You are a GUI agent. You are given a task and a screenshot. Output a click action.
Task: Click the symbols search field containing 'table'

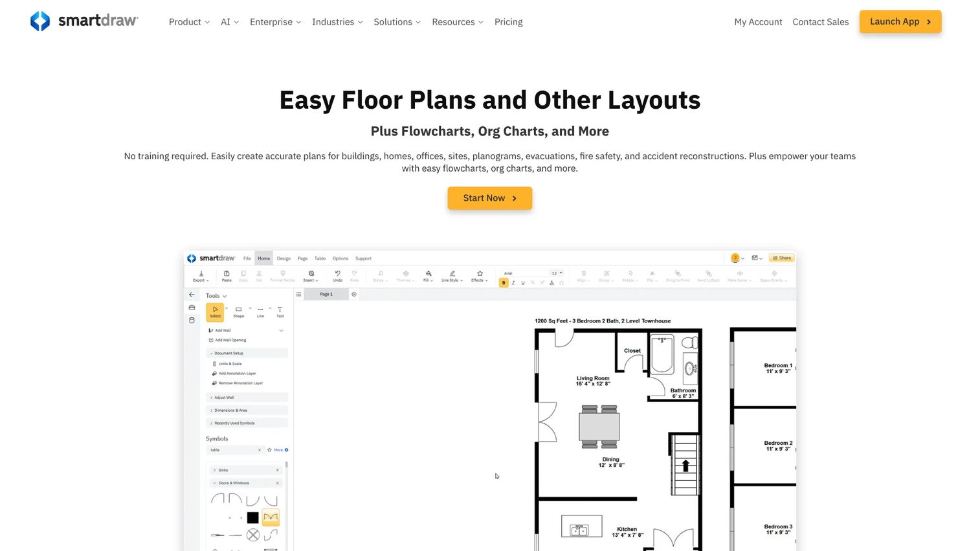pyautogui.click(x=235, y=450)
